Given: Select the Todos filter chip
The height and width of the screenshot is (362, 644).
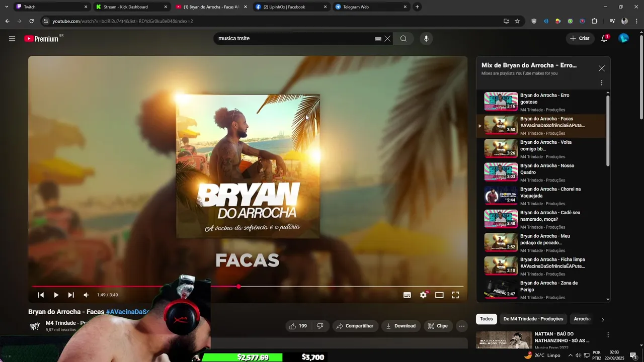Looking at the screenshot, I should click(x=486, y=319).
